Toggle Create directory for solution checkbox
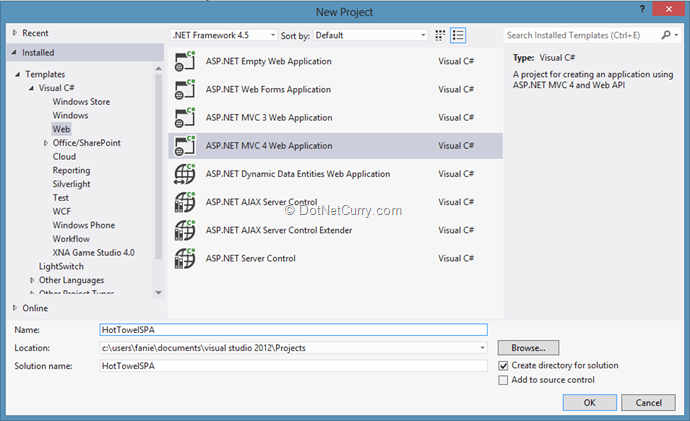The image size is (690, 421). pyautogui.click(x=503, y=366)
